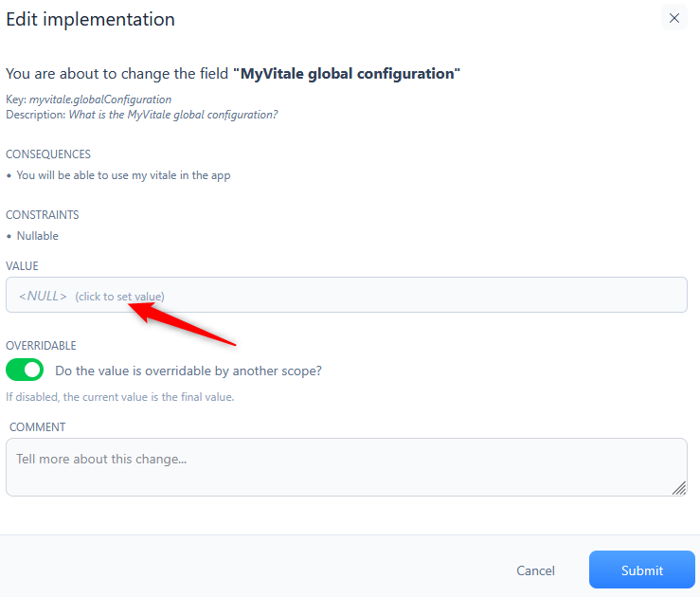Click the comment box resize handle
Viewport: 700px width, 597px height.
click(x=679, y=488)
